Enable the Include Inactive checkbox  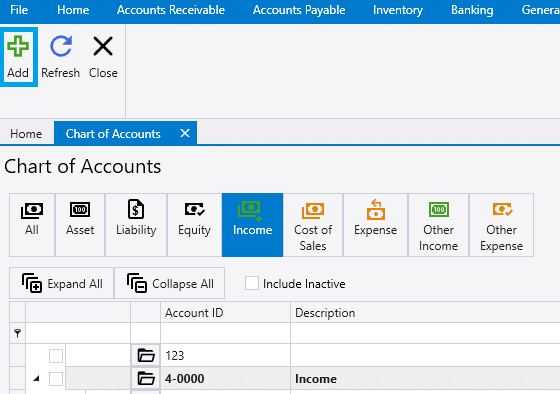(252, 284)
